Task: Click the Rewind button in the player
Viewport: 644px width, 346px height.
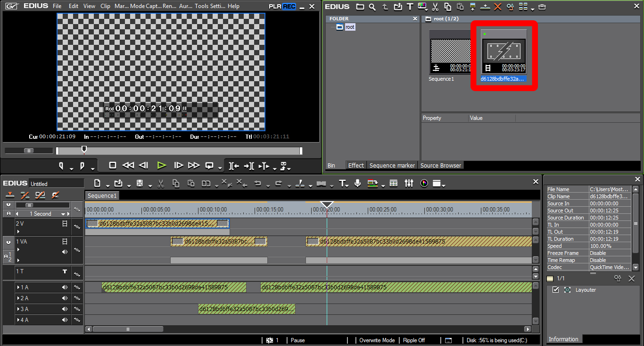Action: pyautogui.click(x=128, y=165)
